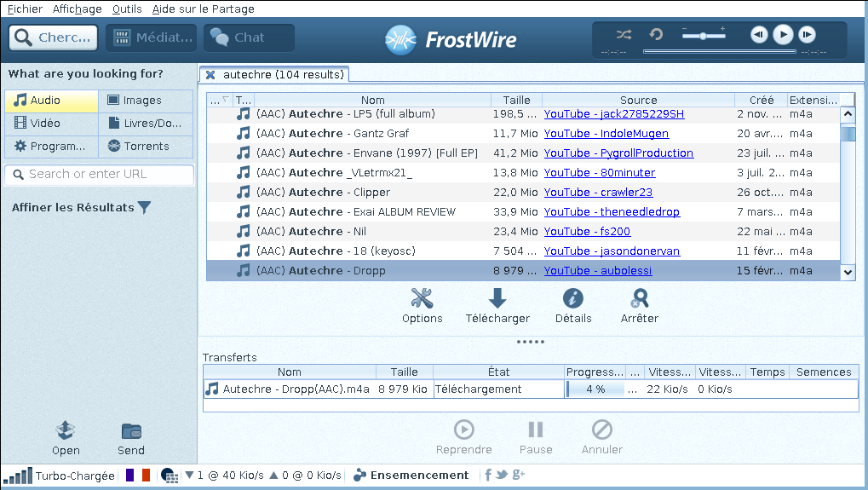Switch to the Chercher search view
The image size is (868, 490).
53,37
